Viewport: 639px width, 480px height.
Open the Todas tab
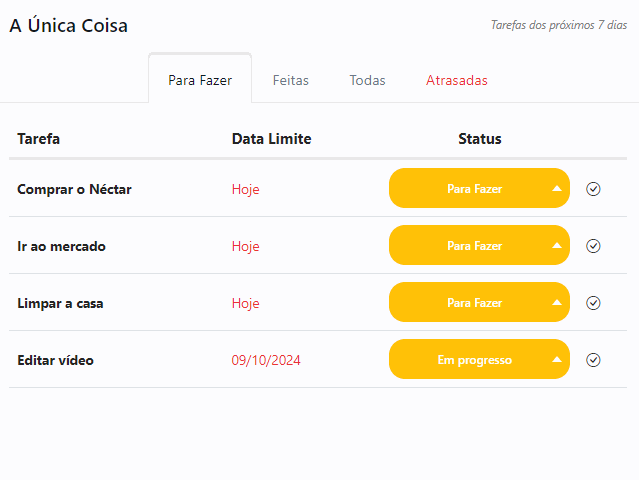(368, 80)
